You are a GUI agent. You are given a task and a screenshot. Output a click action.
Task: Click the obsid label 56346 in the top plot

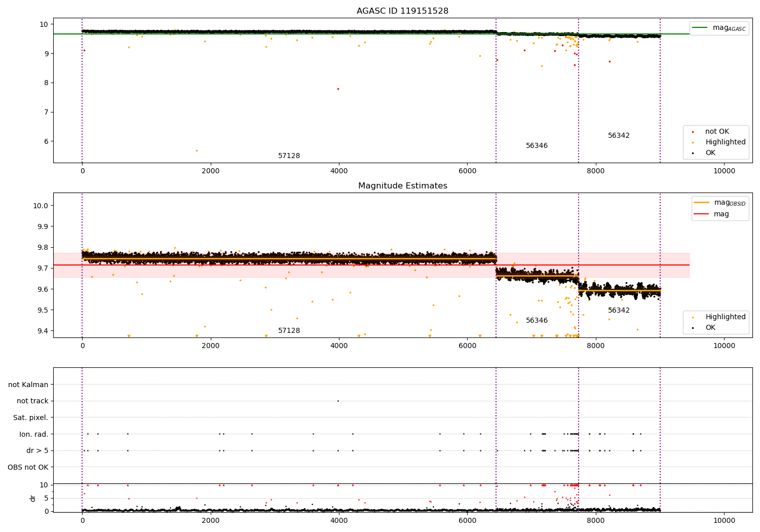click(x=537, y=146)
